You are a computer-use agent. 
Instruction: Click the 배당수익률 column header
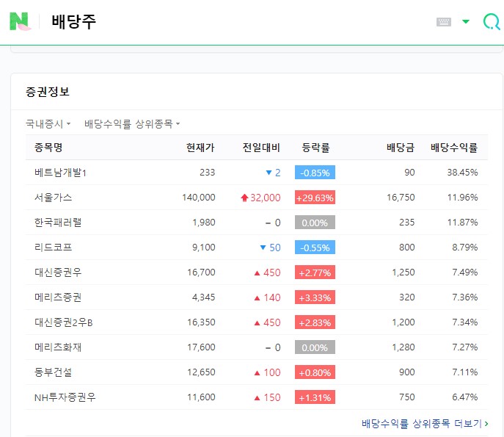pos(454,148)
